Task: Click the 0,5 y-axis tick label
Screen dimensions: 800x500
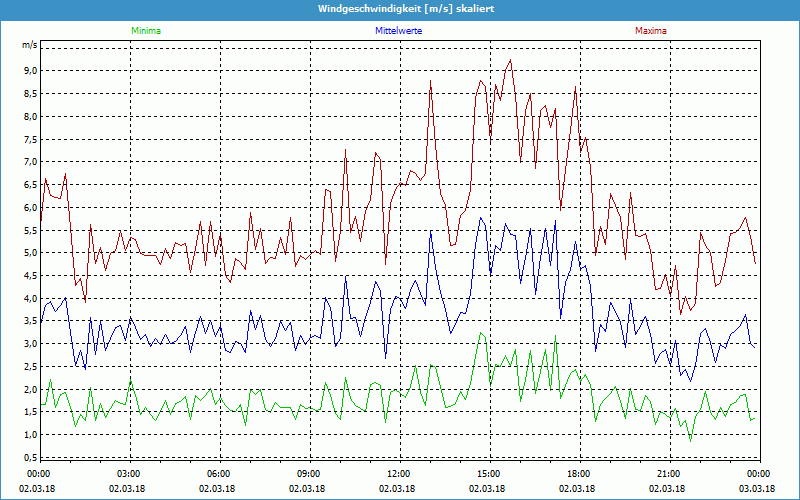Action: coord(29,457)
